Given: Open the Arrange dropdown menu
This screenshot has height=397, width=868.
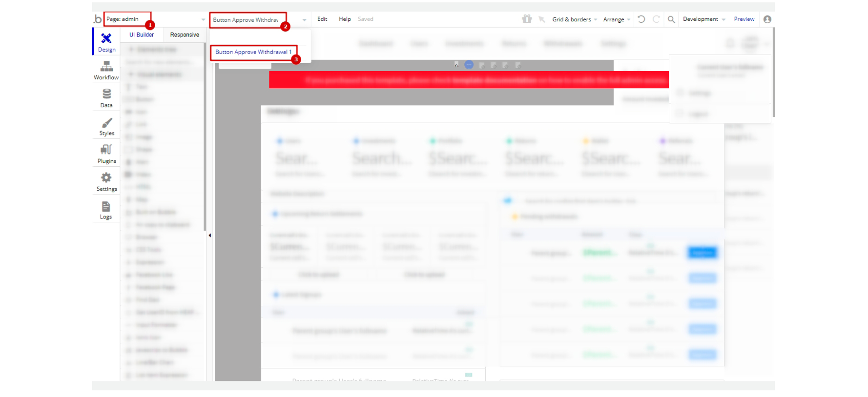Looking at the screenshot, I should point(617,19).
